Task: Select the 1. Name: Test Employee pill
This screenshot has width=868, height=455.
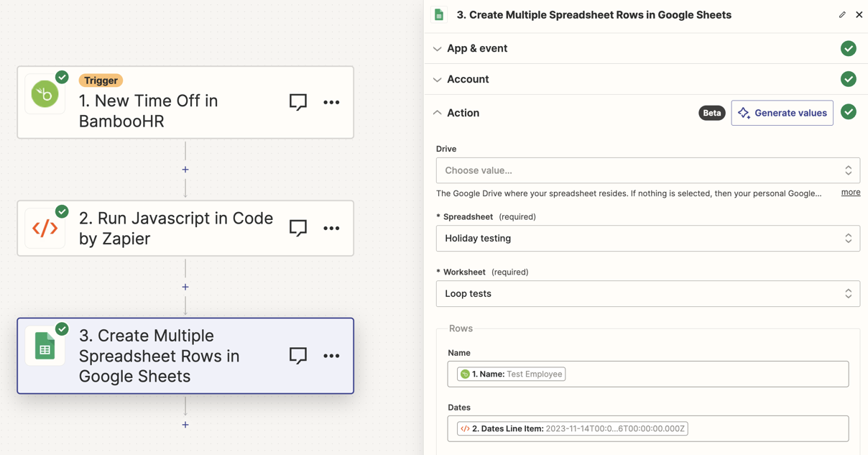Action: point(512,374)
